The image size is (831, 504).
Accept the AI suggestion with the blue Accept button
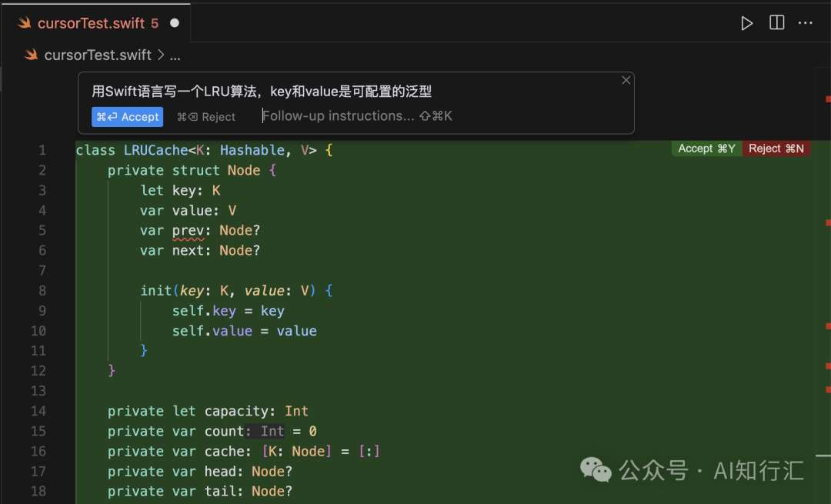coord(127,117)
